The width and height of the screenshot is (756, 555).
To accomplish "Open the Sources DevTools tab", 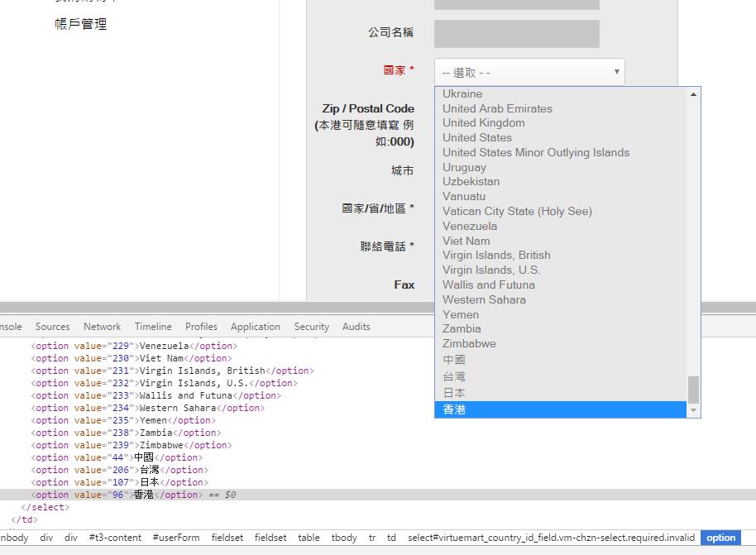I will click(x=53, y=327).
